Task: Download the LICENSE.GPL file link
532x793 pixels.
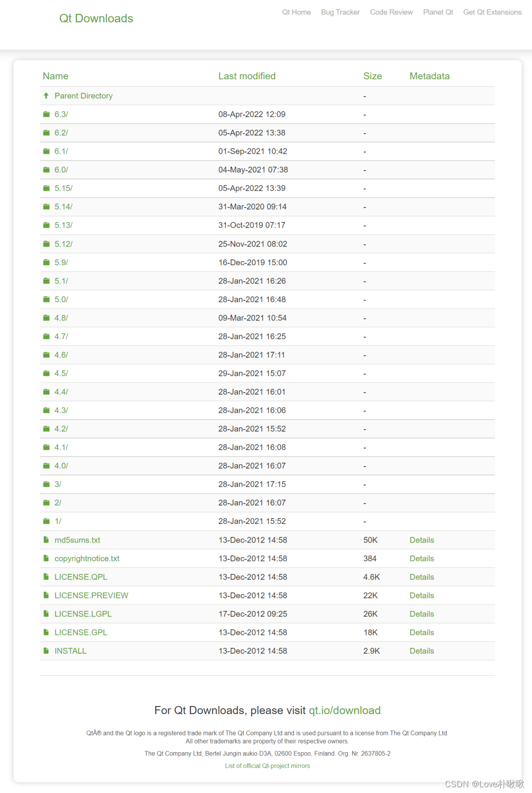Action: [81, 632]
